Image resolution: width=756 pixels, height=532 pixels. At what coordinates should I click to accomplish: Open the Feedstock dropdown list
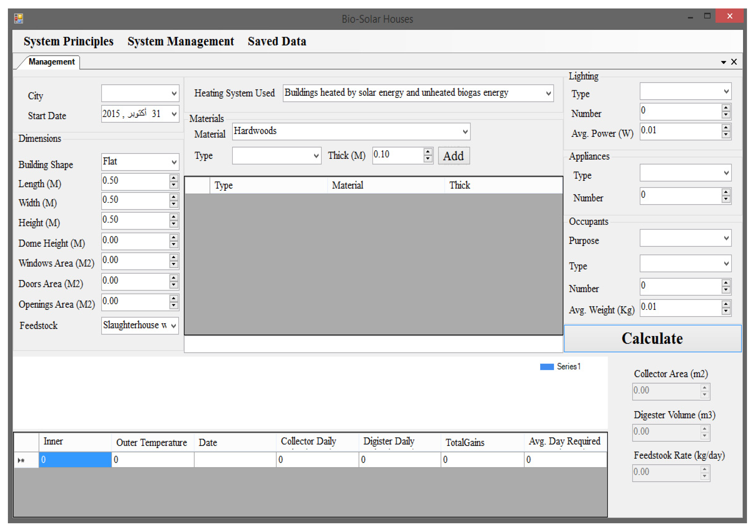coord(174,326)
